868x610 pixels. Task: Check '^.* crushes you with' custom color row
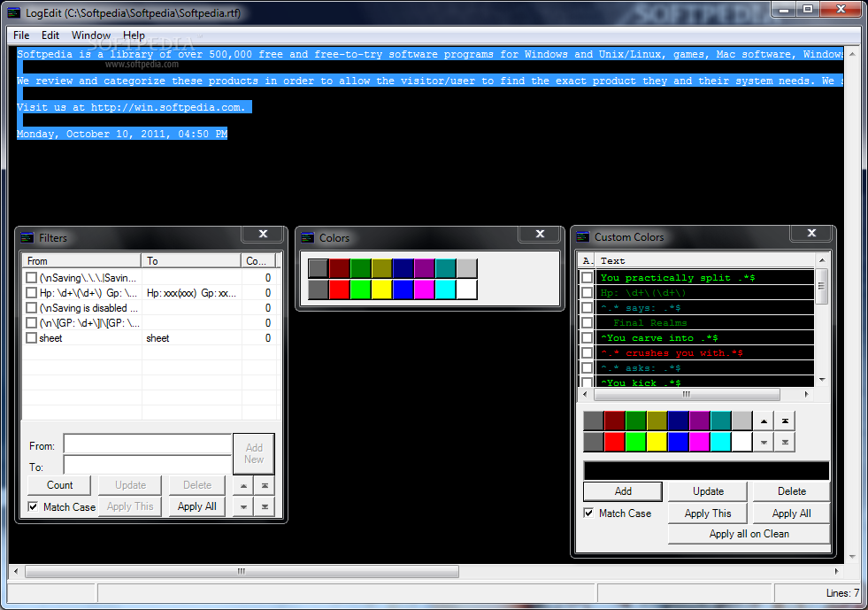(x=588, y=352)
